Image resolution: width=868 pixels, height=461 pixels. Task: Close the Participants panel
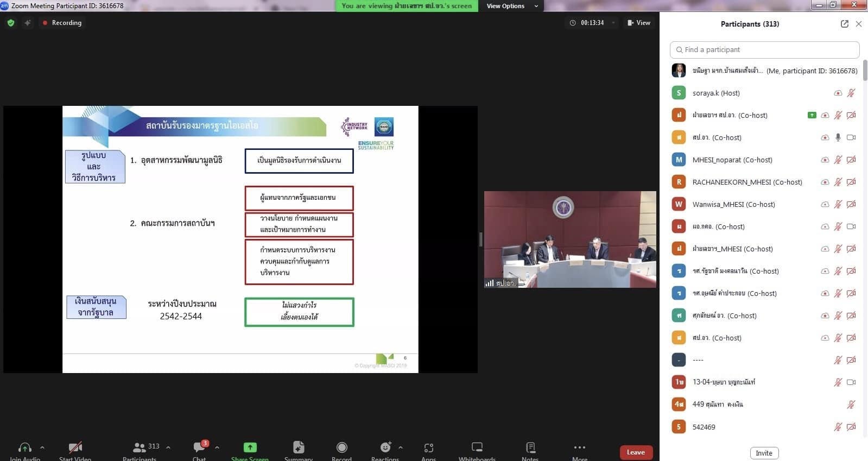click(x=859, y=24)
